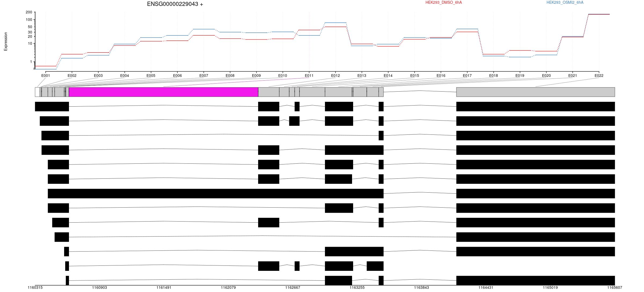Click exon label E003
The width and height of the screenshot is (644, 292).
tap(98, 76)
